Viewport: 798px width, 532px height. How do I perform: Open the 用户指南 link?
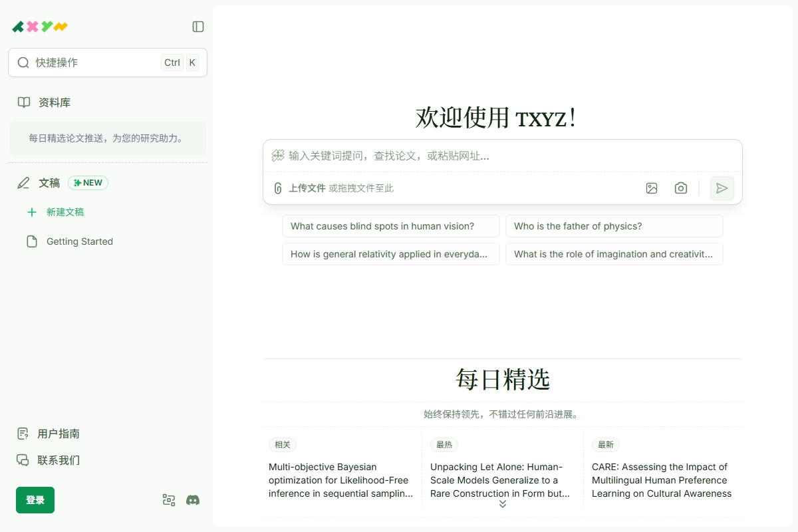coord(58,434)
